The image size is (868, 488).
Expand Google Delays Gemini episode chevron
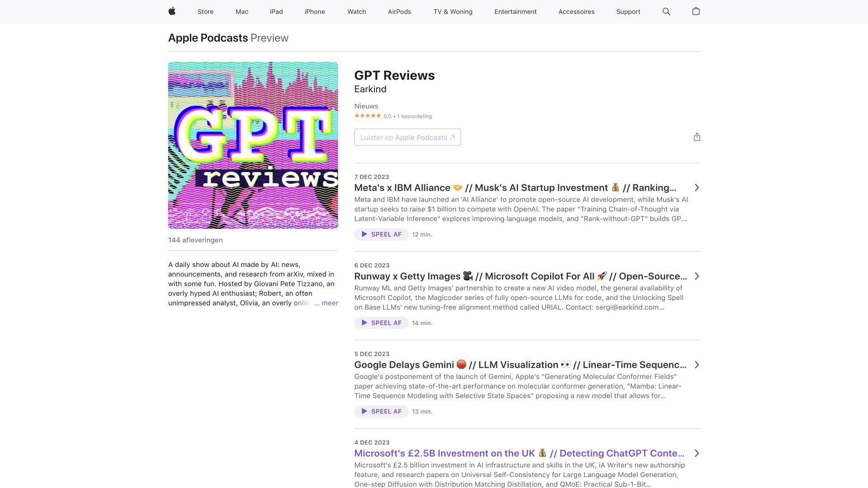696,365
